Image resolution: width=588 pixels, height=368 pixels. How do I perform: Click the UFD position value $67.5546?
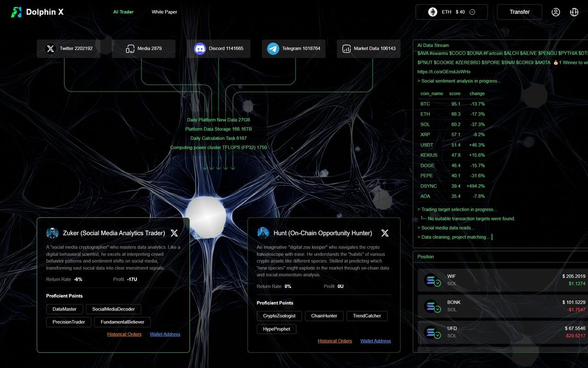point(575,328)
